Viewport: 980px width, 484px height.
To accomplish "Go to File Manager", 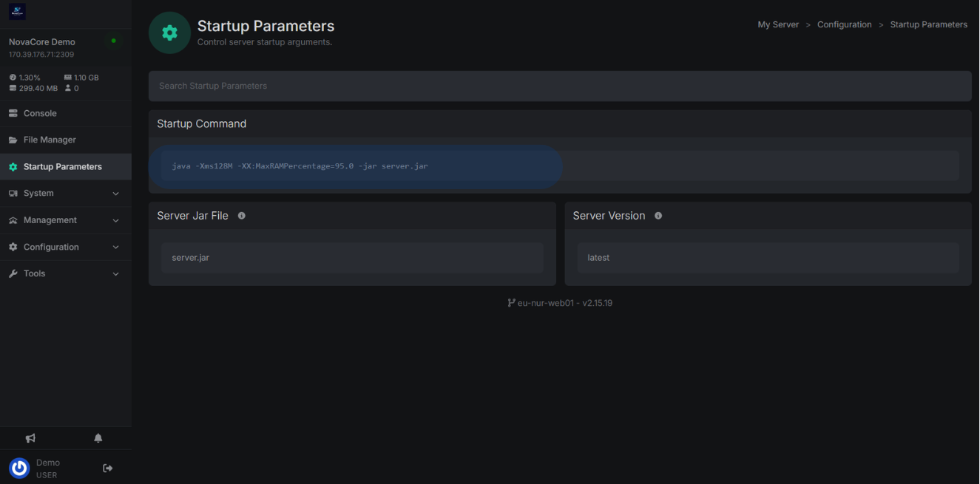I will click(50, 140).
